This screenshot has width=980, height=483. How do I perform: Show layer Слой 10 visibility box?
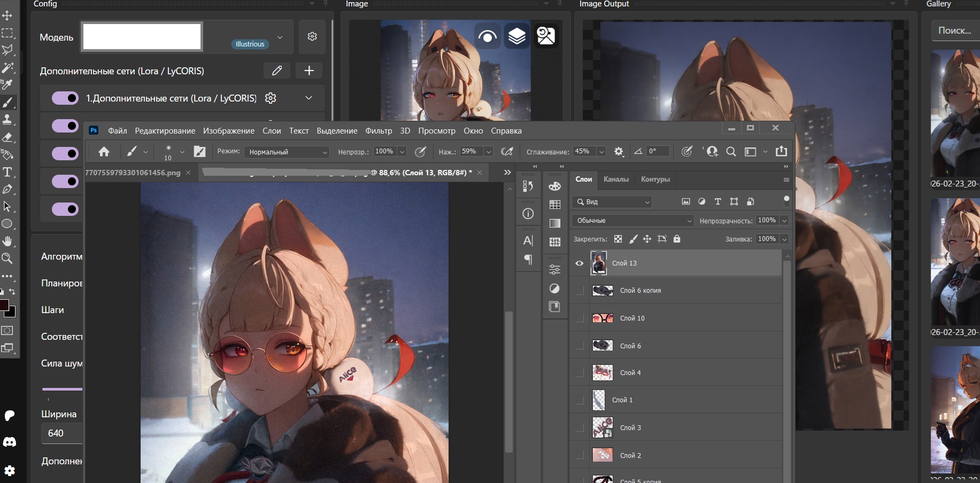pyautogui.click(x=580, y=318)
